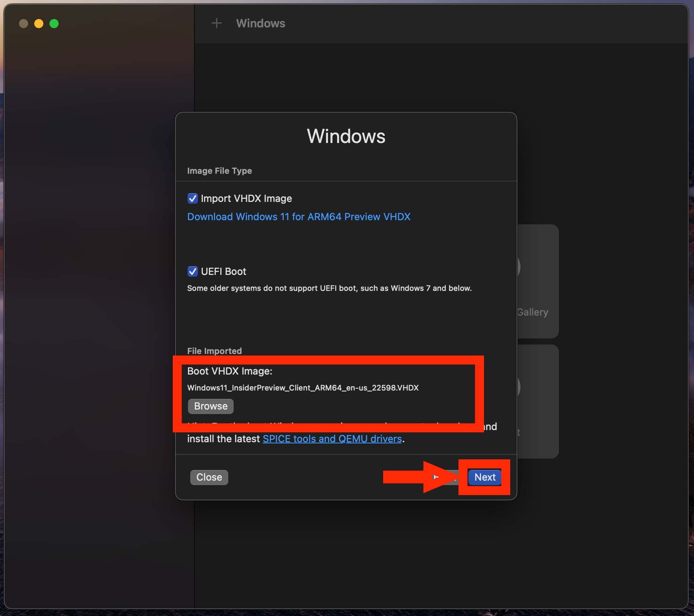694x616 pixels.
Task: Click the UEFI boot support note text
Action: click(x=329, y=288)
